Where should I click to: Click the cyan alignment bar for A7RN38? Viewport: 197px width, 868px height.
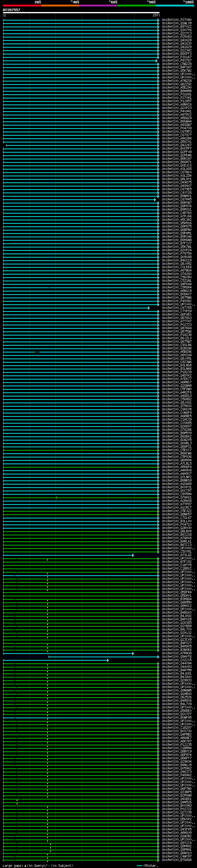(x=69, y=653)
